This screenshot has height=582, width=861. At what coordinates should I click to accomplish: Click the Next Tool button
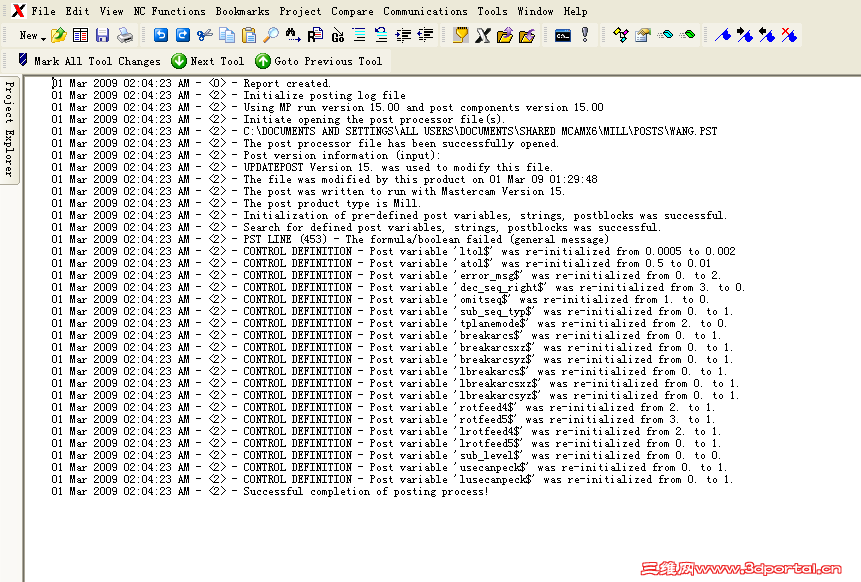tap(210, 59)
